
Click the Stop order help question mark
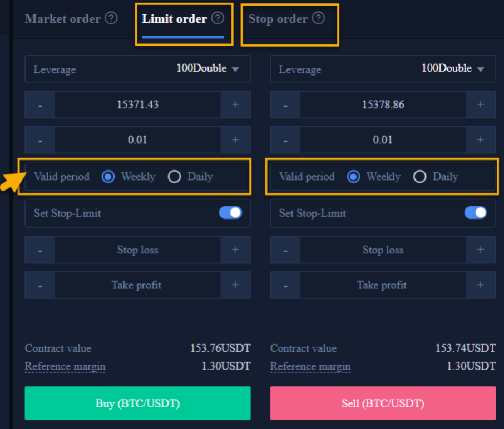coord(319,18)
